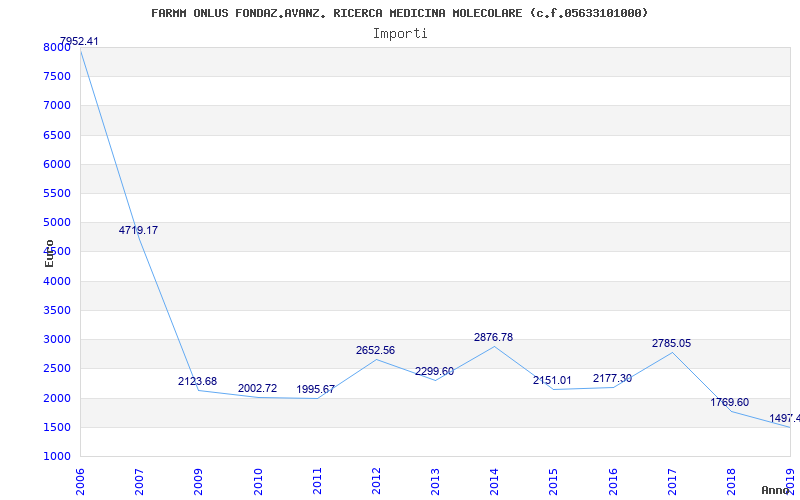Select data label 7952.41
The image size is (800, 500).
(79, 41)
